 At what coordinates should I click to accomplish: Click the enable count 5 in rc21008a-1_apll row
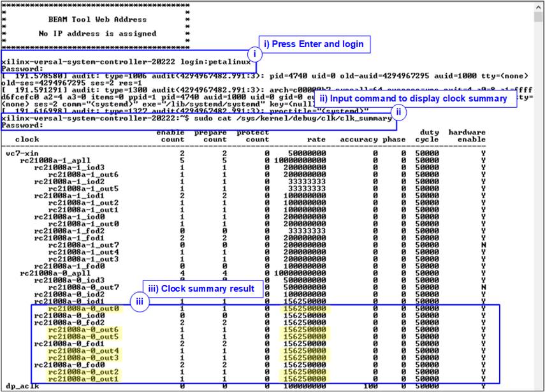[x=182, y=161]
